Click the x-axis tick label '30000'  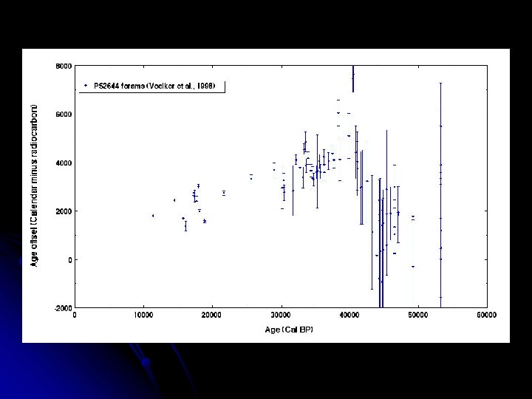281,315
